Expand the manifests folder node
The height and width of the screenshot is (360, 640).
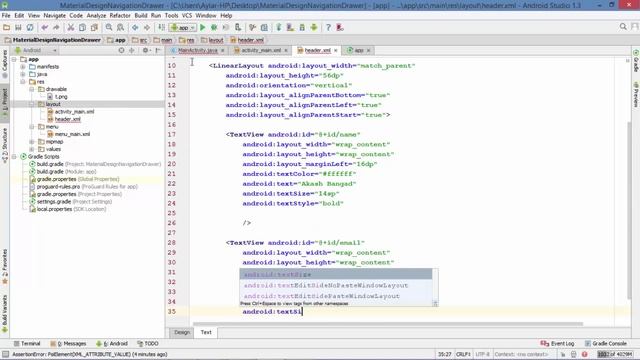click(x=23, y=67)
